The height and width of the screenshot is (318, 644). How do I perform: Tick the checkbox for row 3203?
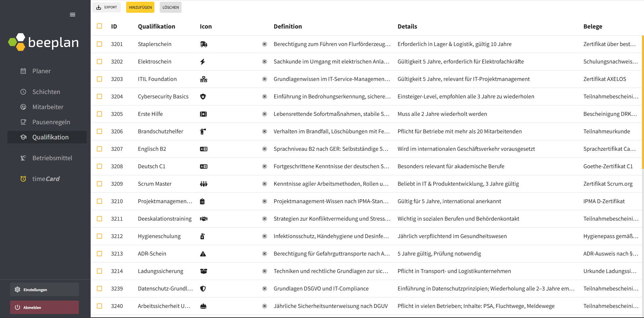(x=99, y=79)
